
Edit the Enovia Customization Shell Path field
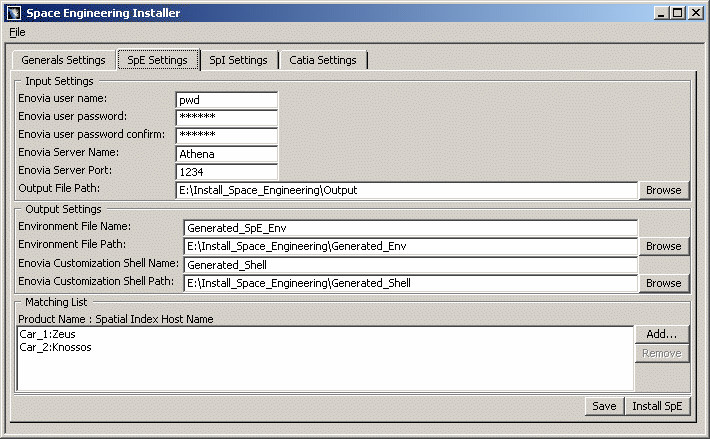pyautogui.click(x=411, y=283)
